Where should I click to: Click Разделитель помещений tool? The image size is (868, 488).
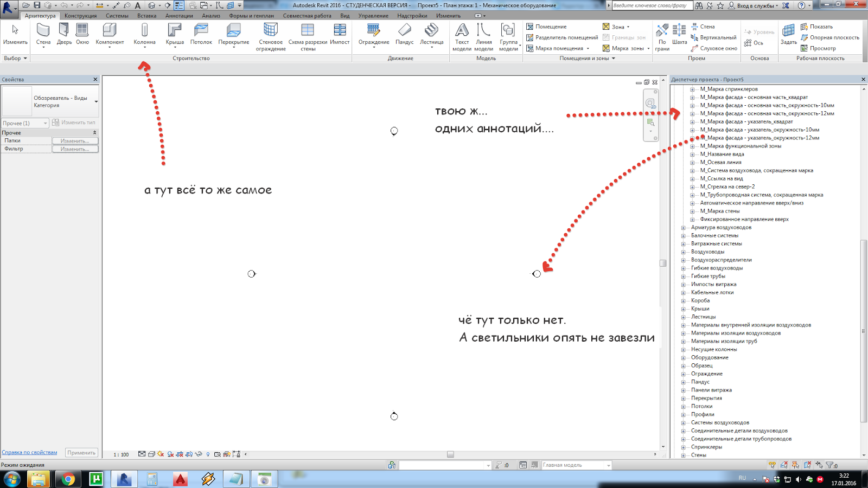pos(562,37)
